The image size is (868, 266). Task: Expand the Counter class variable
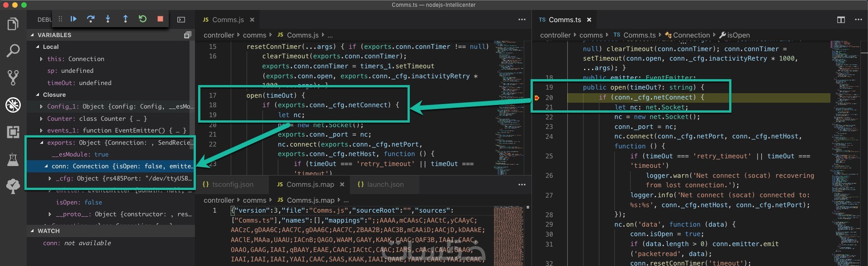coord(41,119)
